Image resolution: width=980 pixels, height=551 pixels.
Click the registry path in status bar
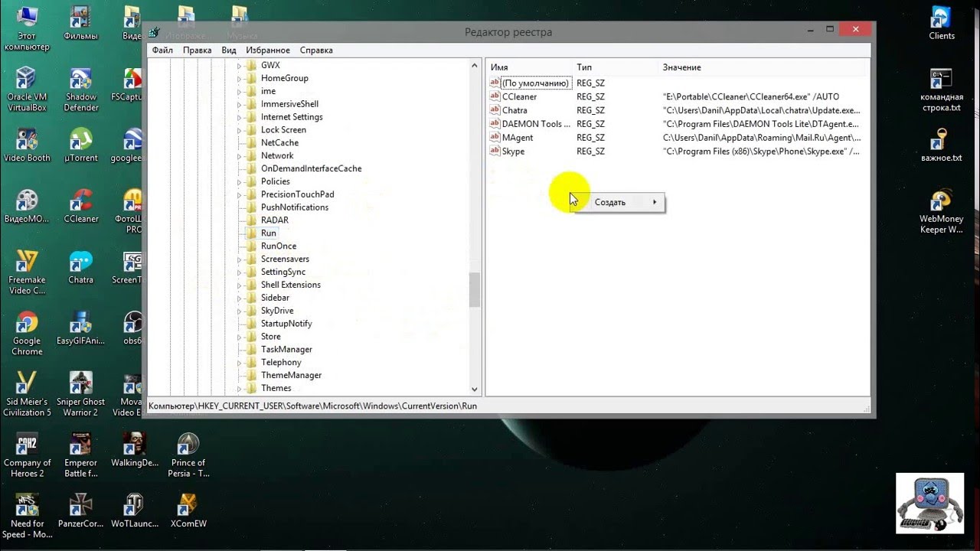coord(312,406)
